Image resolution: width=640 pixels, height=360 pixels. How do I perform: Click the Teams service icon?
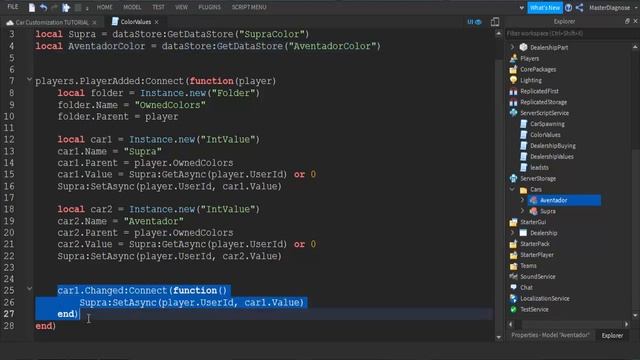pyautogui.click(x=513, y=266)
